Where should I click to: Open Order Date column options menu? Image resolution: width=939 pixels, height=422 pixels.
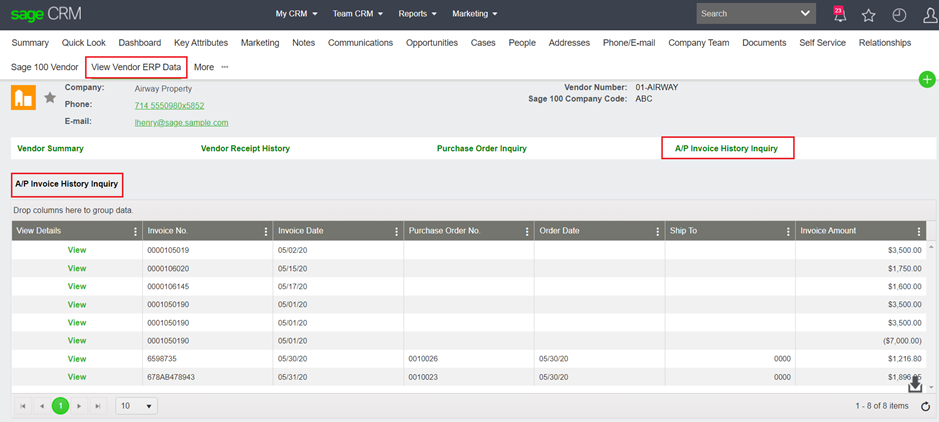[658, 232]
